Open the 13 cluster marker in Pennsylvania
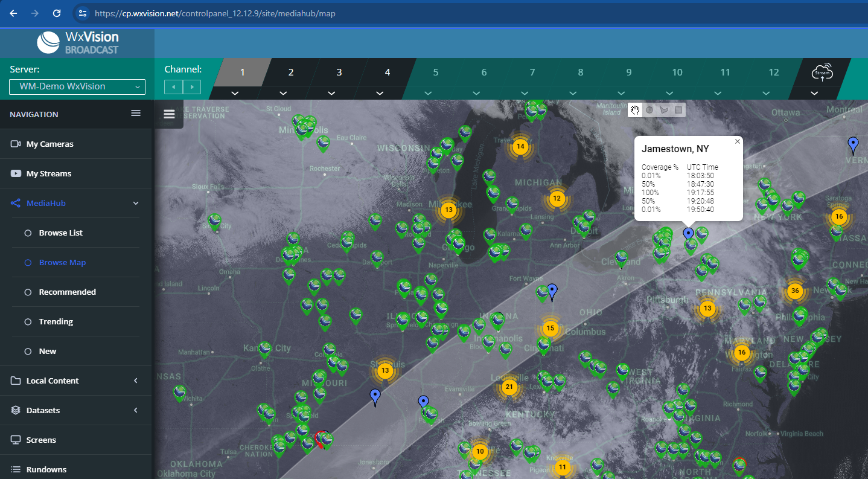This screenshot has height=479, width=868. coord(707,309)
